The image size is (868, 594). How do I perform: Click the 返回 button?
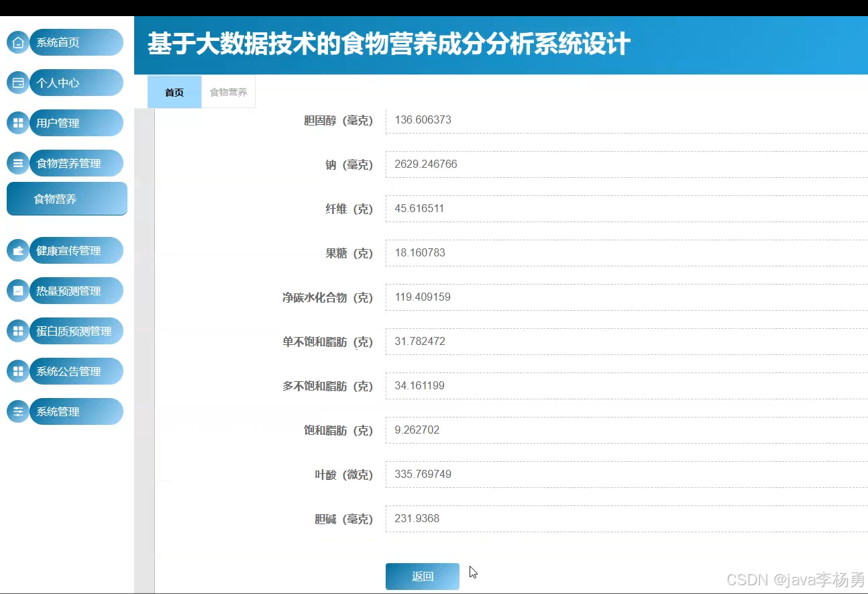tap(423, 577)
